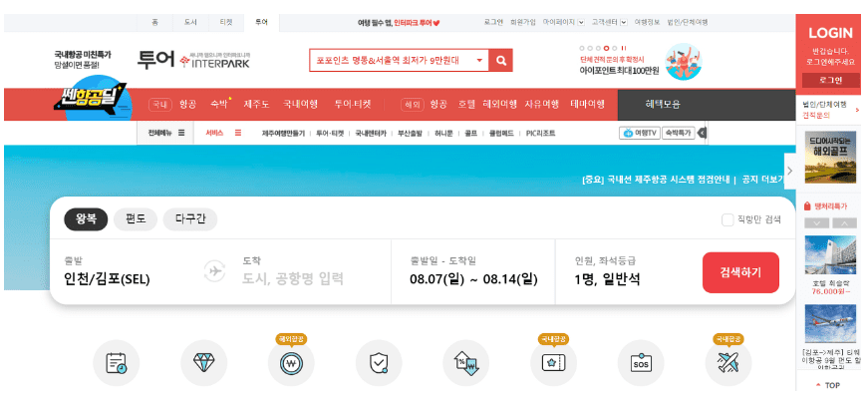Click the magnifier search button
The width and height of the screenshot is (868, 404).
click(500, 61)
